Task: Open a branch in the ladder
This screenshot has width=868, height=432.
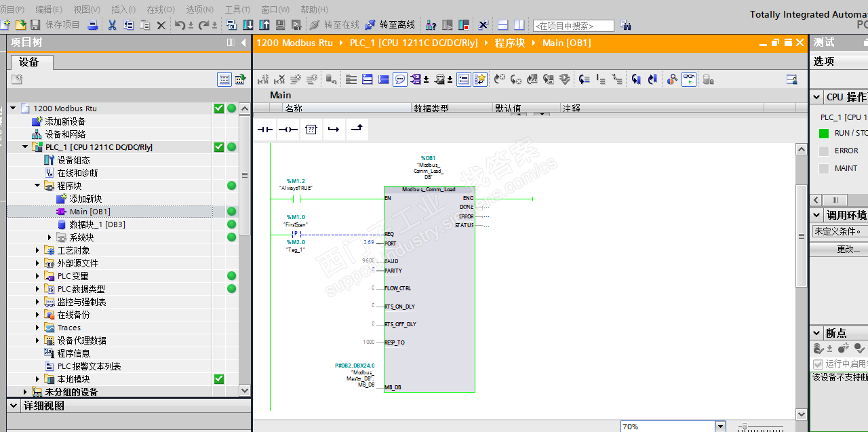Action: (x=333, y=130)
